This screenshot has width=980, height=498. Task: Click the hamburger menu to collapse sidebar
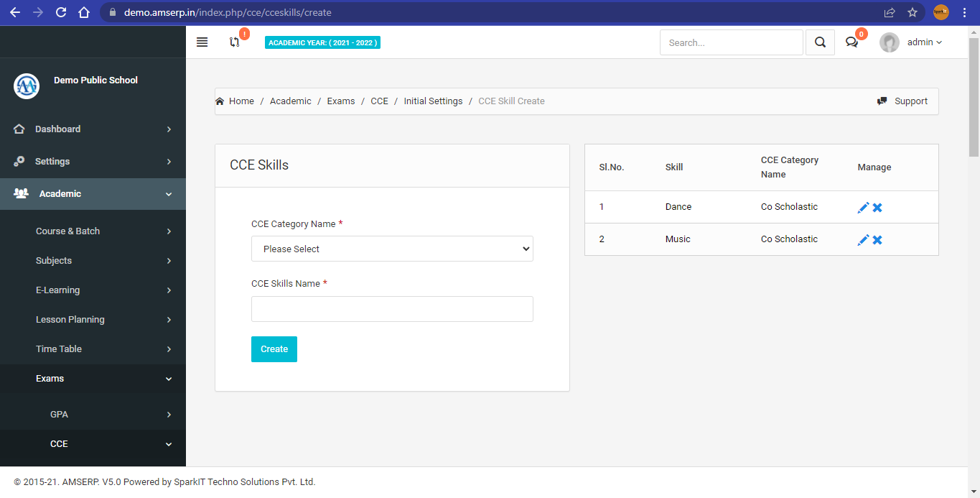click(202, 42)
